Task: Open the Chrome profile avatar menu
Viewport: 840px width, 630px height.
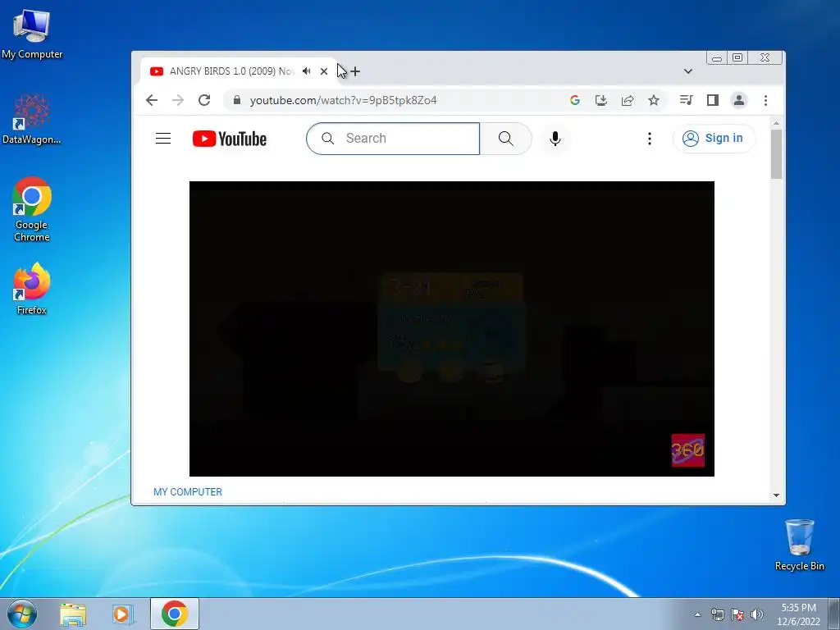Action: click(x=739, y=100)
